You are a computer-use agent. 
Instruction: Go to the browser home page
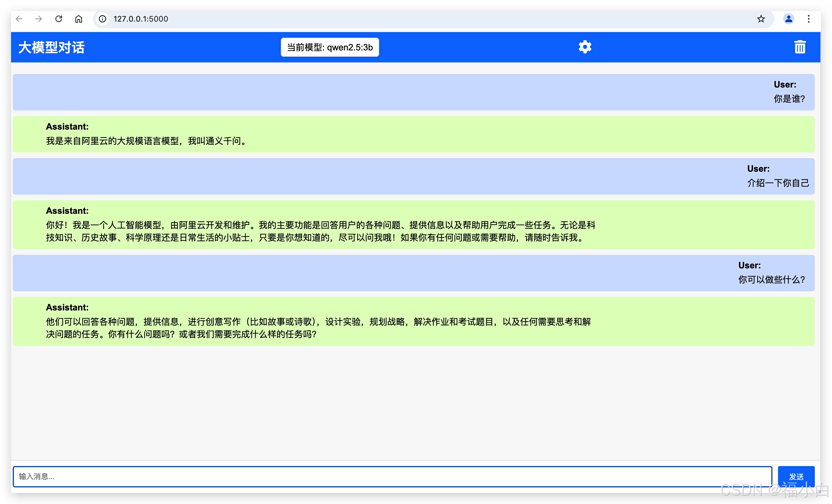coord(78,19)
